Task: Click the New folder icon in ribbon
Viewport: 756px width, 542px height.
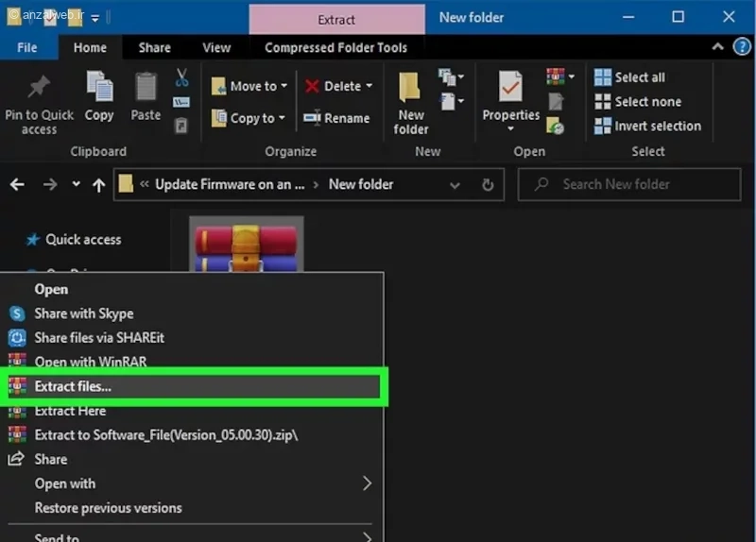Action: coord(411,88)
